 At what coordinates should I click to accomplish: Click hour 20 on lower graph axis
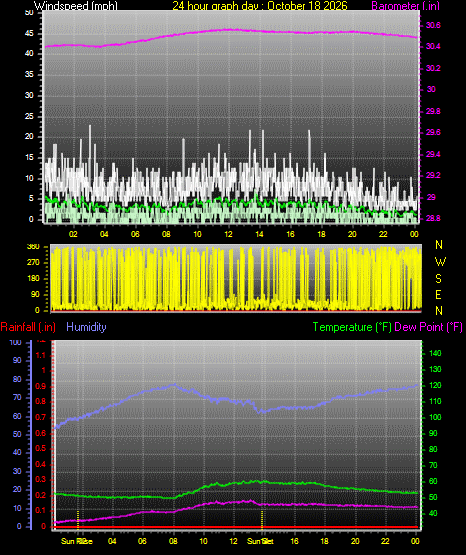[x=355, y=541]
